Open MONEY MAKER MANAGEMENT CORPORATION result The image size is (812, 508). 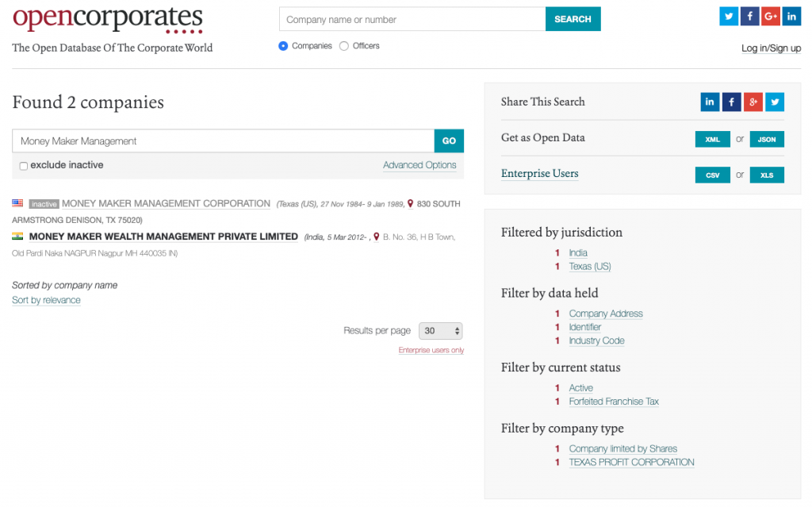pyautogui.click(x=166, y=204)
